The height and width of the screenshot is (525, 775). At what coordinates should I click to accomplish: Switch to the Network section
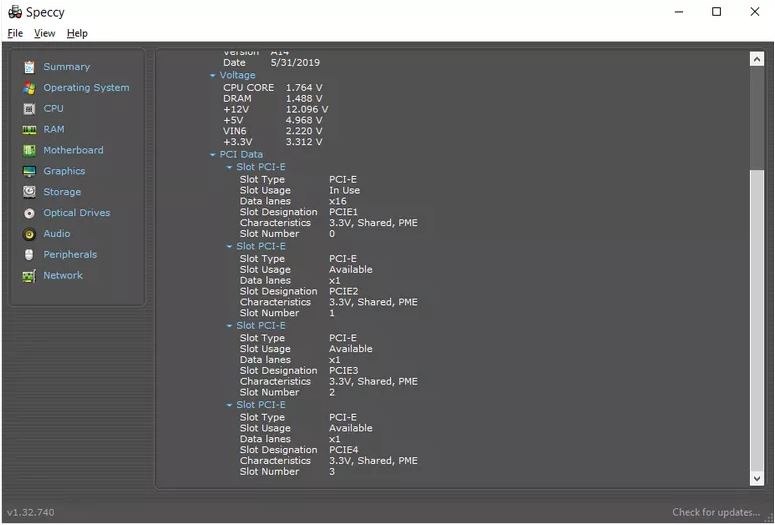coord(63,275)
